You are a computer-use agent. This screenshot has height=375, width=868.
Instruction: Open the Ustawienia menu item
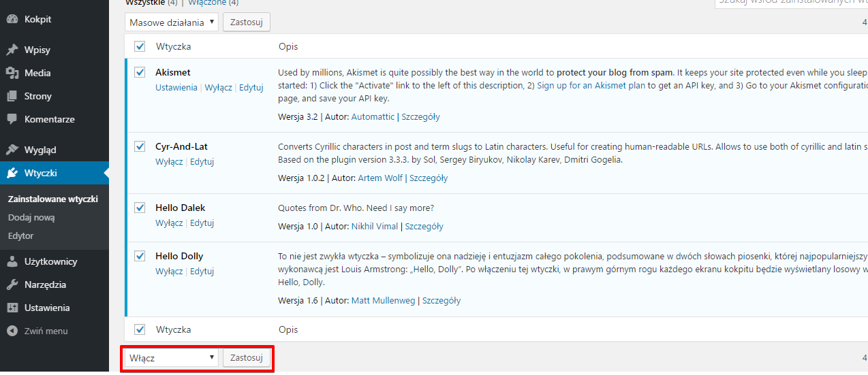coord(55,308)
